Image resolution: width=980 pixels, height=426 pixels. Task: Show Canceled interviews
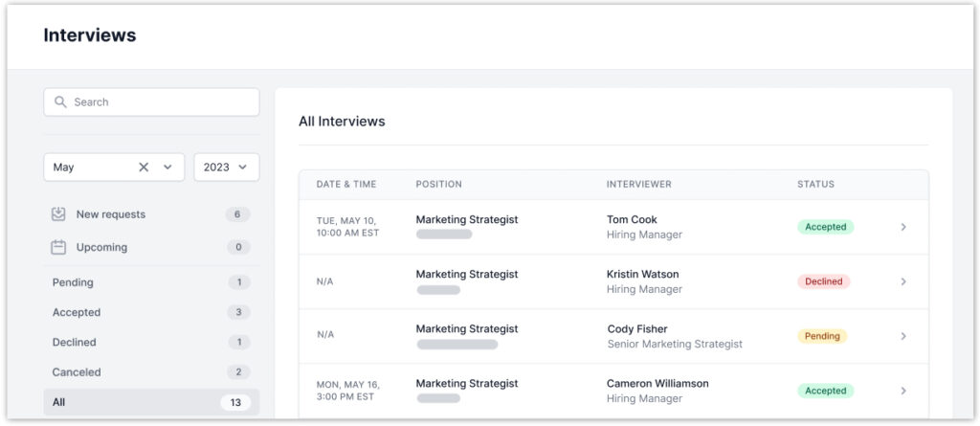(77, 371)
